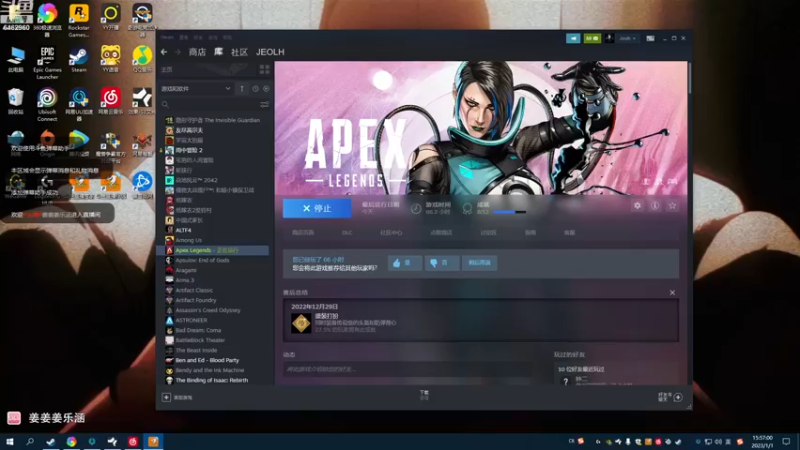Open Rockstar Games desktop shortcut

pyautogui.click(x=79, y=21)
